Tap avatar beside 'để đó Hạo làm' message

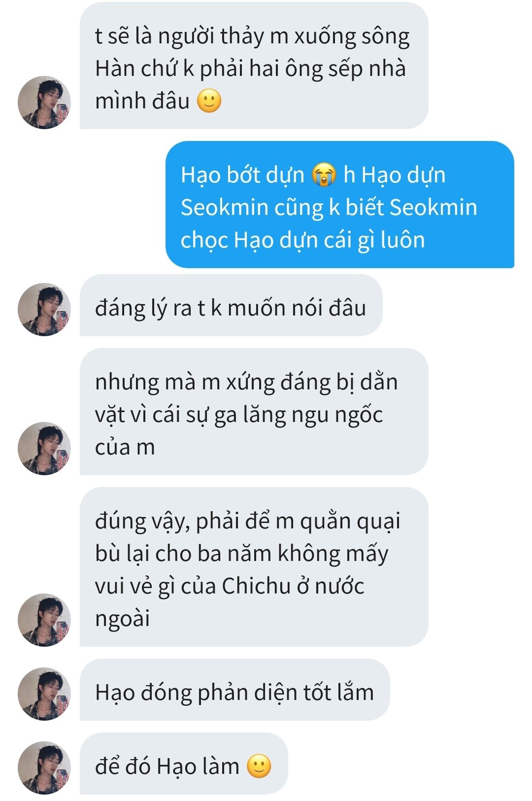44,768
